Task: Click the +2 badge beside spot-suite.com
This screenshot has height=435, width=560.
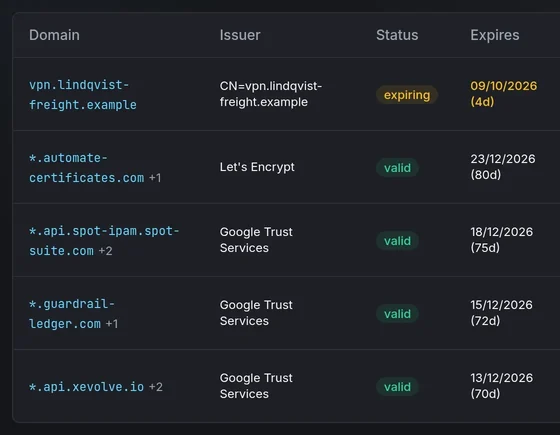Action: tap(105, 251)
